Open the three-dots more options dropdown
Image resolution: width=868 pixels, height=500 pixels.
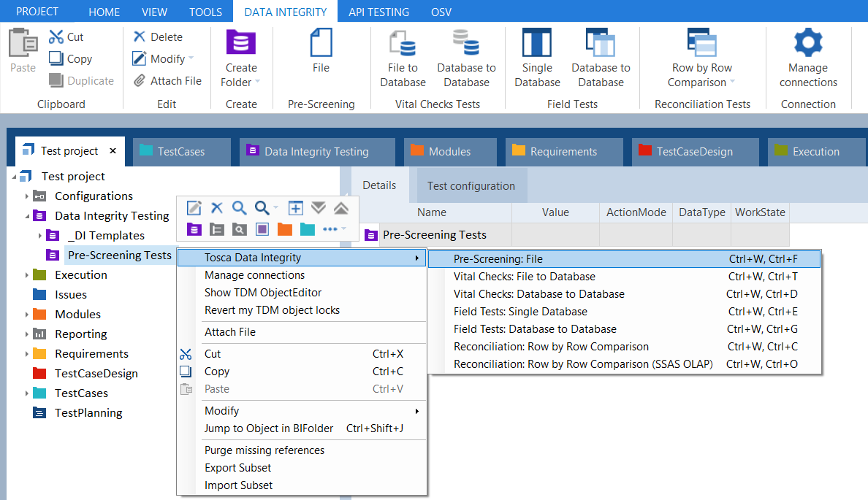pyautogui.click(x=334, y=229)
